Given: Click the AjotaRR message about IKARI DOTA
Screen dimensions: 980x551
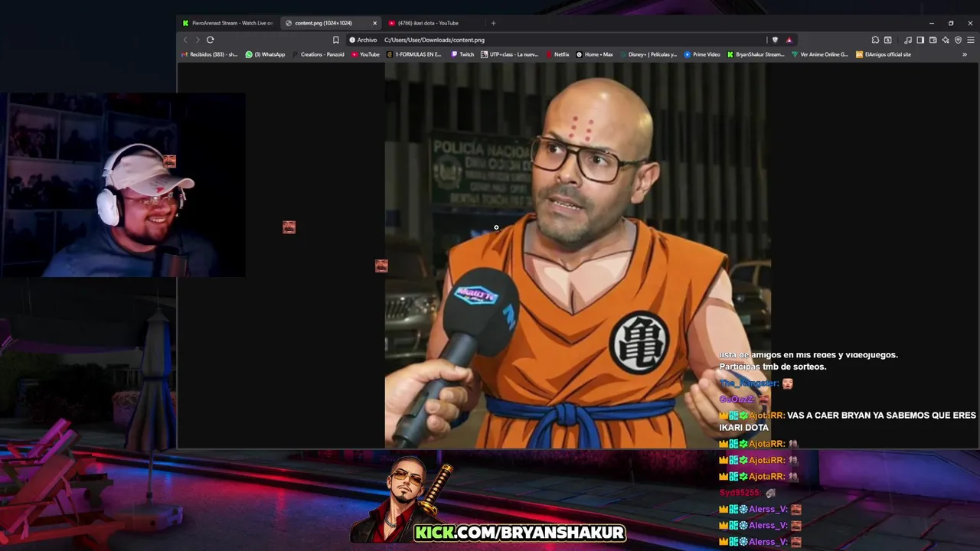Looking at the screenshot, I should click(x=848, y=421).
